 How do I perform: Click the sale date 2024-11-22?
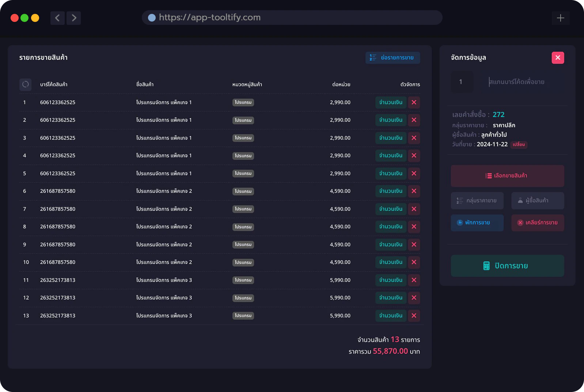[492, 144]
